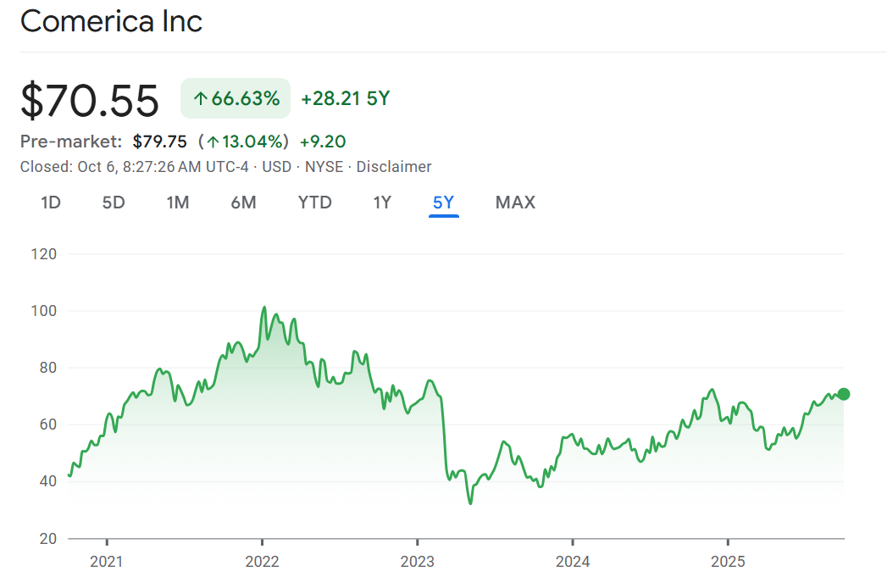The image size is (887, 588).
Task: Click the green 66.63% change badge
Action: [236, 98]
